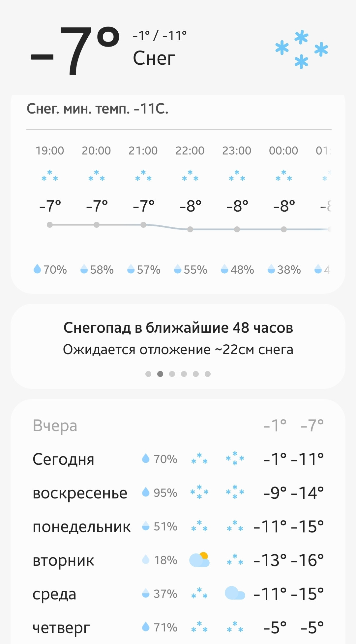Open the Вчера row
Viewport: 356px width, 644px height.
178,425
